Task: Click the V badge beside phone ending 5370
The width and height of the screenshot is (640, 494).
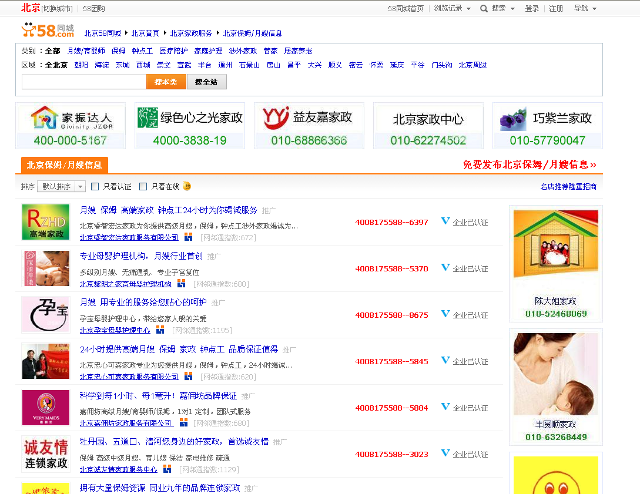Action: coord(445,267)
